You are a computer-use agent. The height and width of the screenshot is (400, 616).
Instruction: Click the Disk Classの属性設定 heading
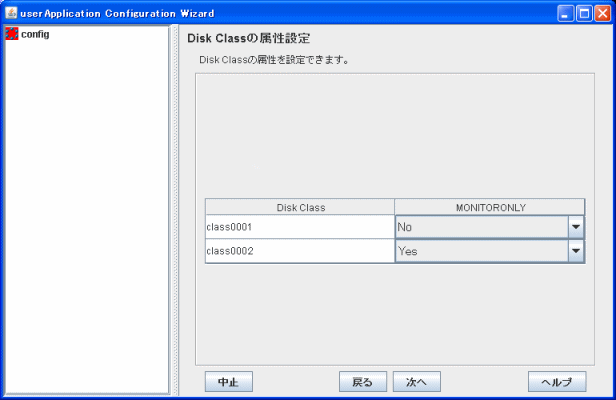coord(249,38)
